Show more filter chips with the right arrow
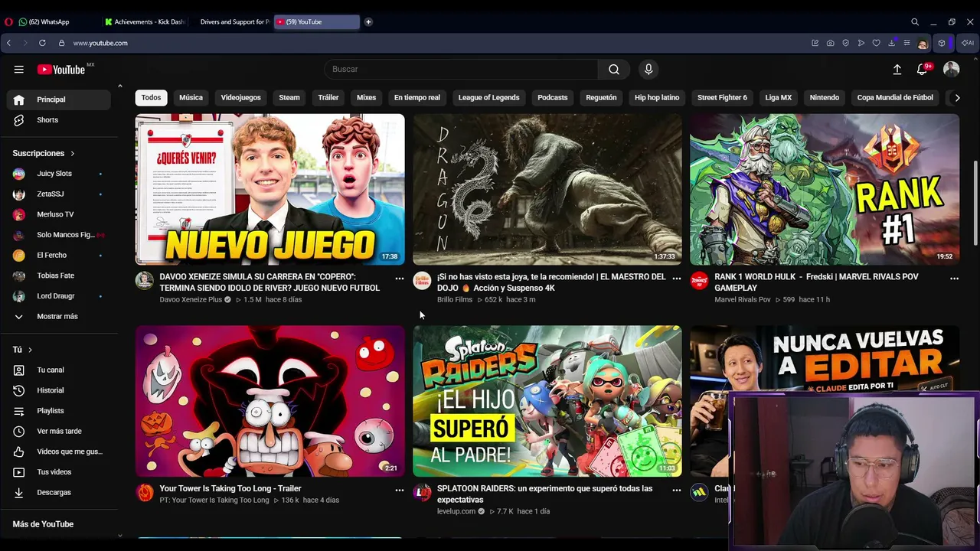Image resolution: width=980 pixels, height=551 pixels. (x=957, y=98)
